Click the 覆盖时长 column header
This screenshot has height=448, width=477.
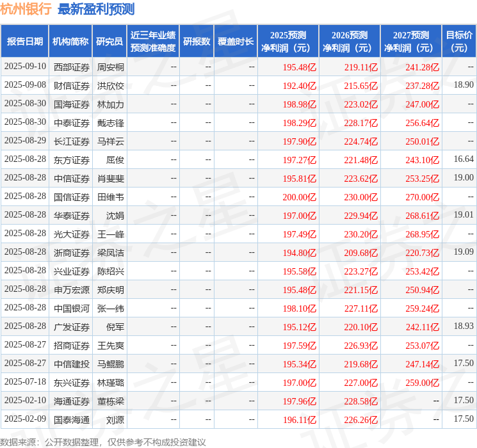235,42
